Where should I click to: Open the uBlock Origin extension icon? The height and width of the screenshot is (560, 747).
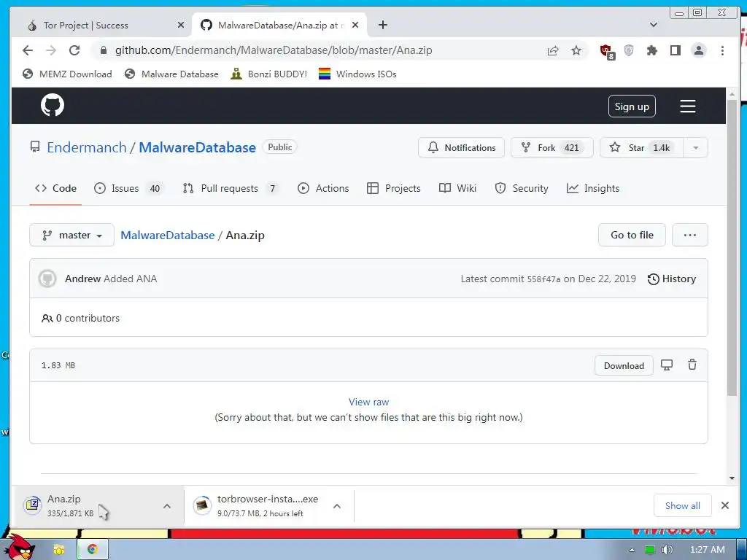click(606, 51)
